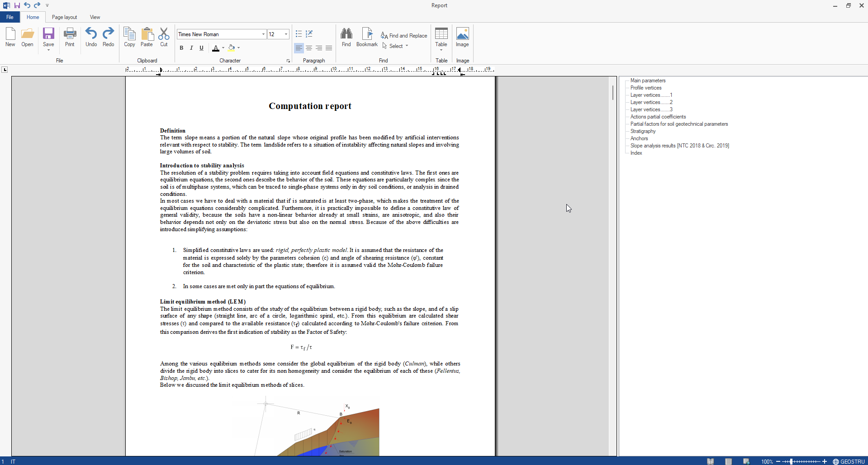The height and width of the screenshot is (465, 868).
Task: Click the numbered list icon
Action: coord(309,34)
